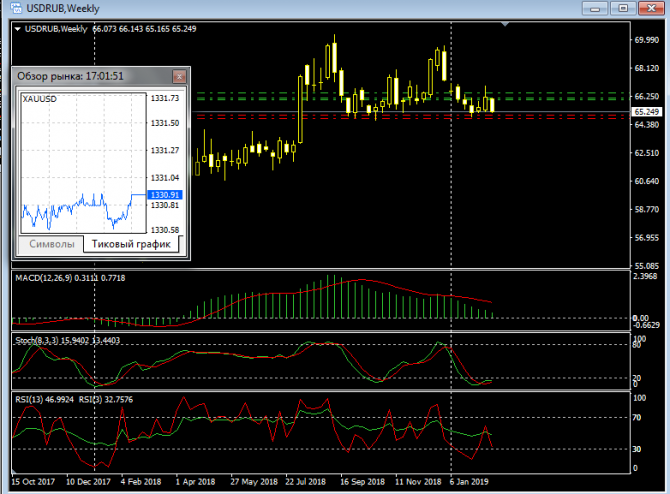Expand the USDRUB,Weekly chart header dropdown arrow
The image size is (670, 494).
[18, 29]
